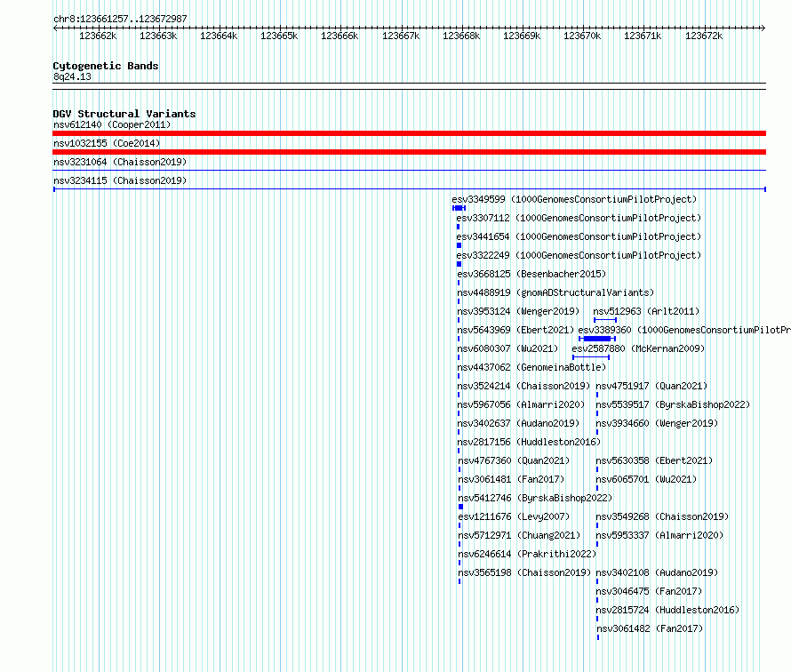
Task: Click the 123662k ruler position
Action: [98, 36]
